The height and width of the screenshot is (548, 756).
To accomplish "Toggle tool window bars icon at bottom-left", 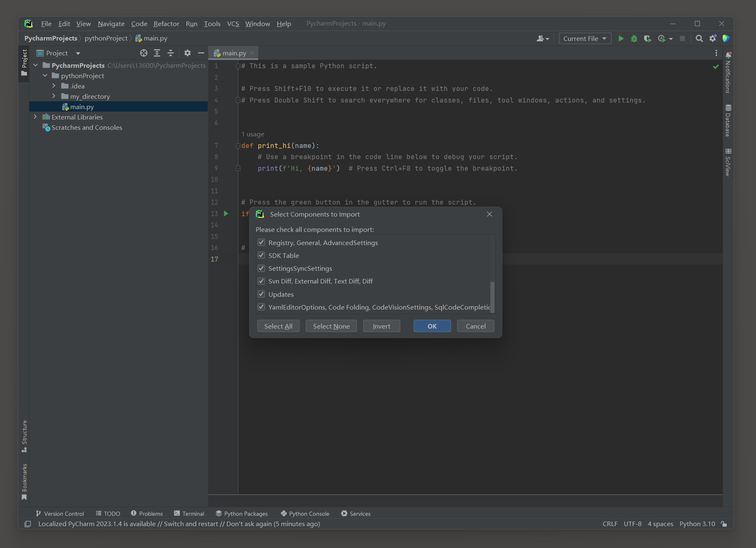I will tap(28, 524).
